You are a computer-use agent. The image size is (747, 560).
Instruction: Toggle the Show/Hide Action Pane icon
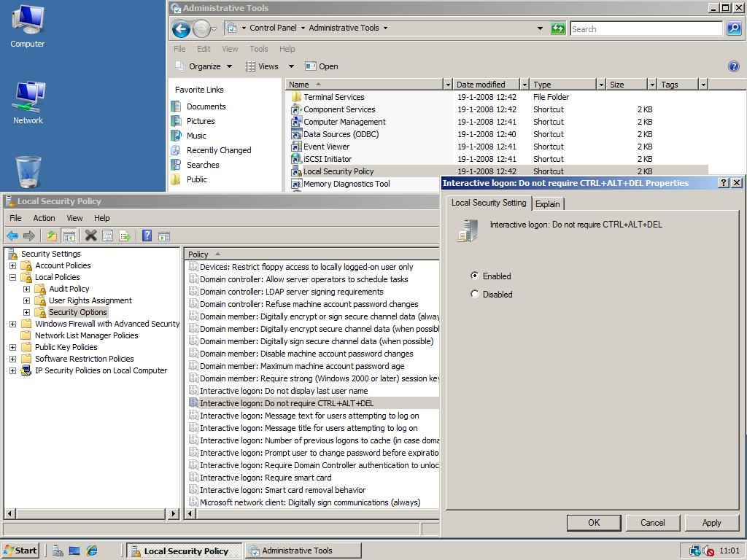click(x=164, y=236)
